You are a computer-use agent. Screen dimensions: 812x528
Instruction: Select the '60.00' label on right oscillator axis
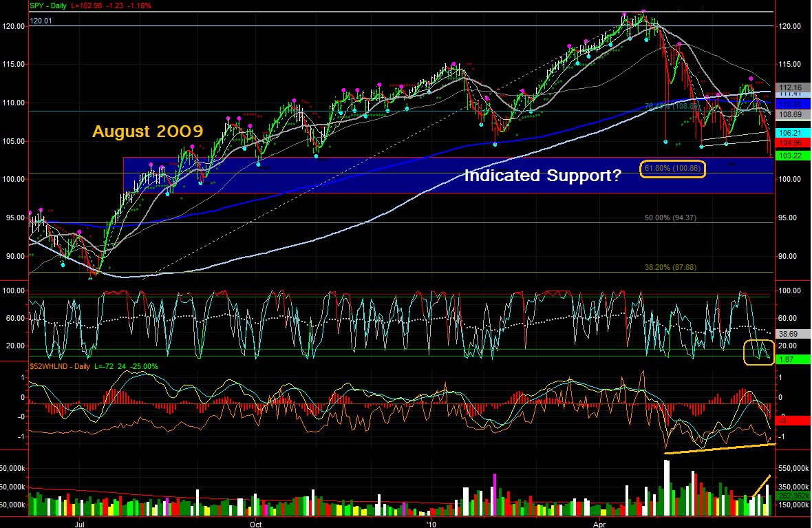point(787,318)
